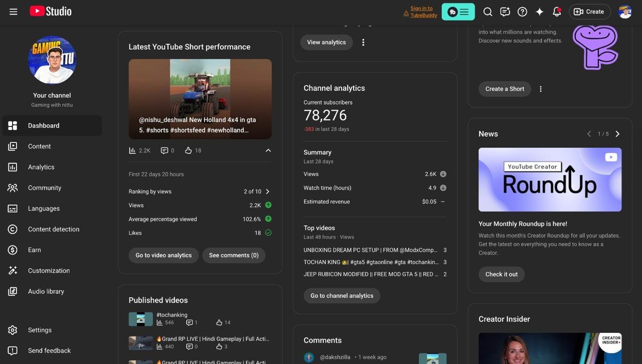
Task: Click Go to channel analytics button
Action: (342, 296)
